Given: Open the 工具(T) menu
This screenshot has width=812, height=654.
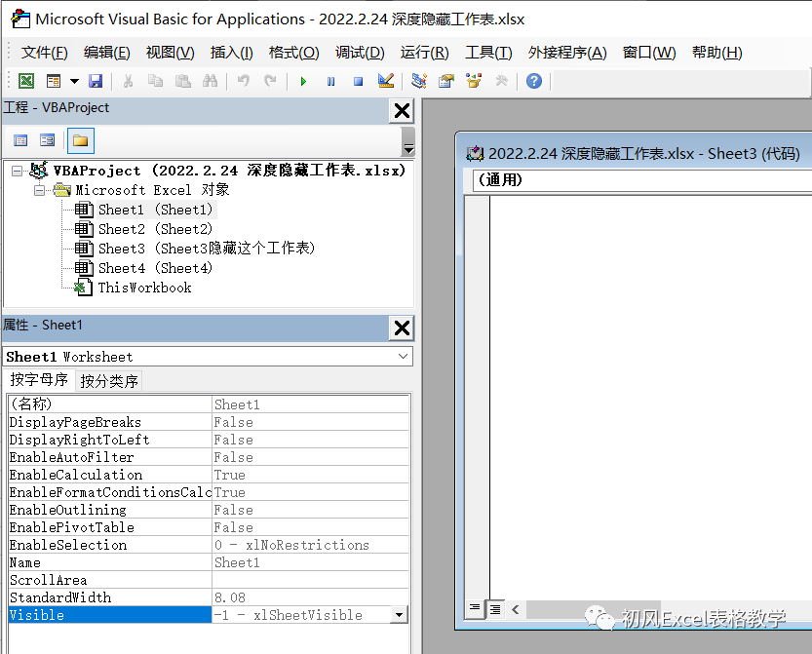Looking at the screenshot, I should [488, 53].
